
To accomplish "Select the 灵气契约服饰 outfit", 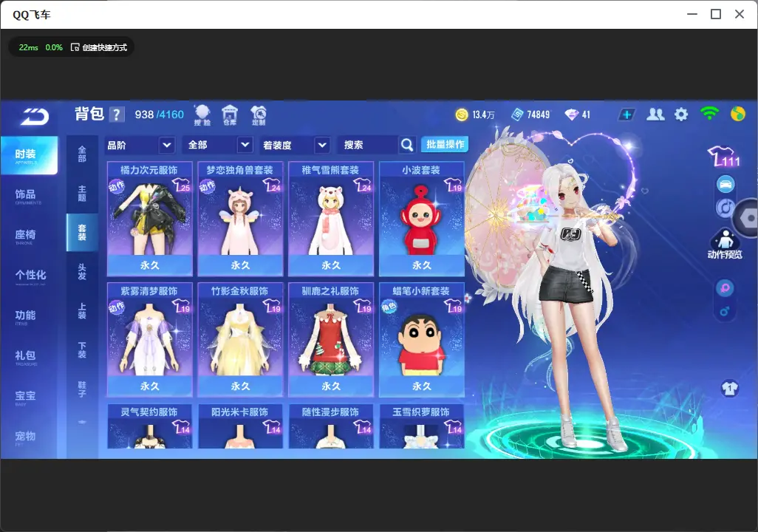I will tap(150, 426).
